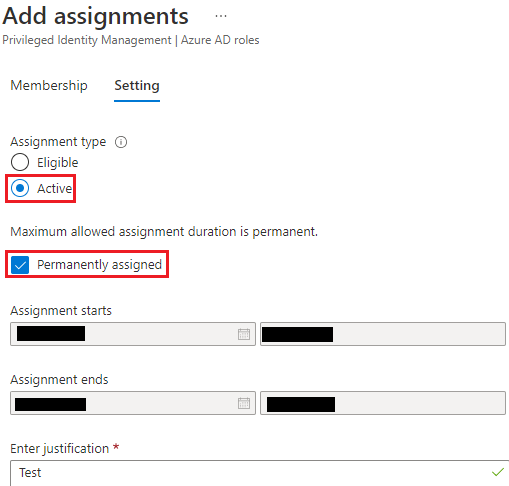Image resolution: width=509 pixels, height=486 pixels.
Task: Select the Eligible radio button
Action: pos(20,162)
